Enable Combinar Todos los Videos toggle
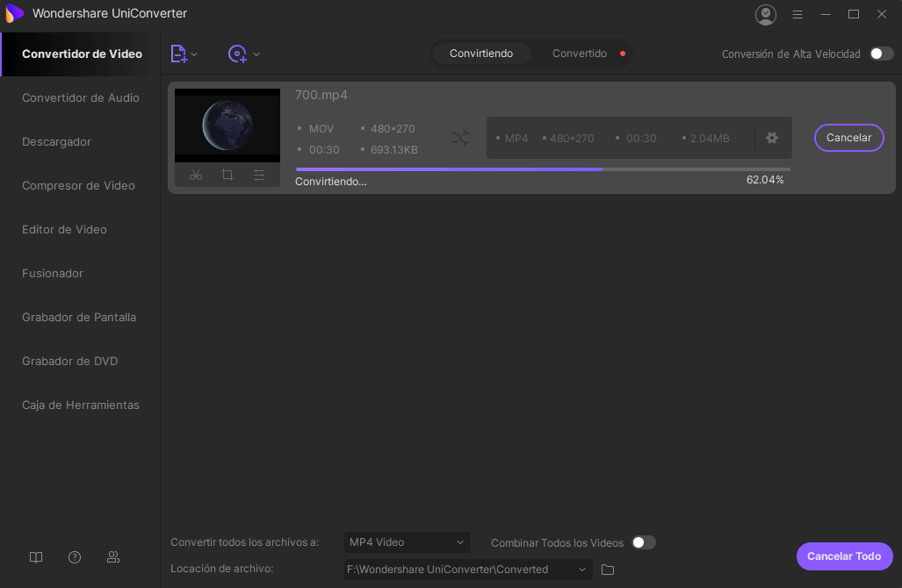The height and width of the screenshot is (588, 902). click(644, 542)
